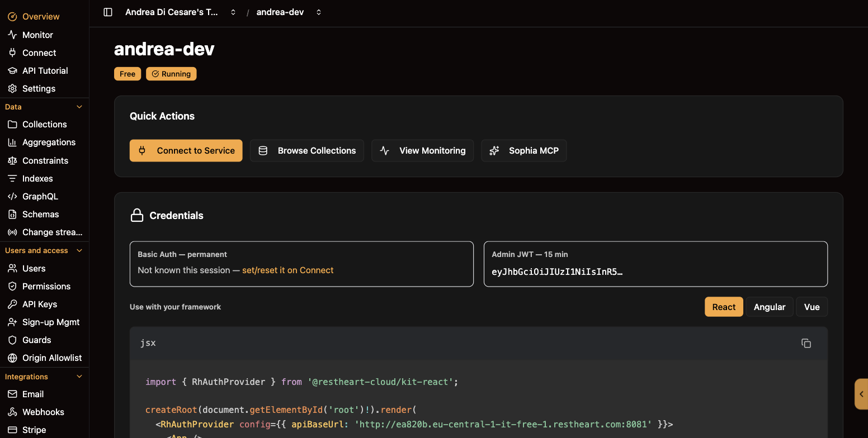
Task: Click the Admin JWT token box
Action: pyautogui.click(x=655, y=264)
